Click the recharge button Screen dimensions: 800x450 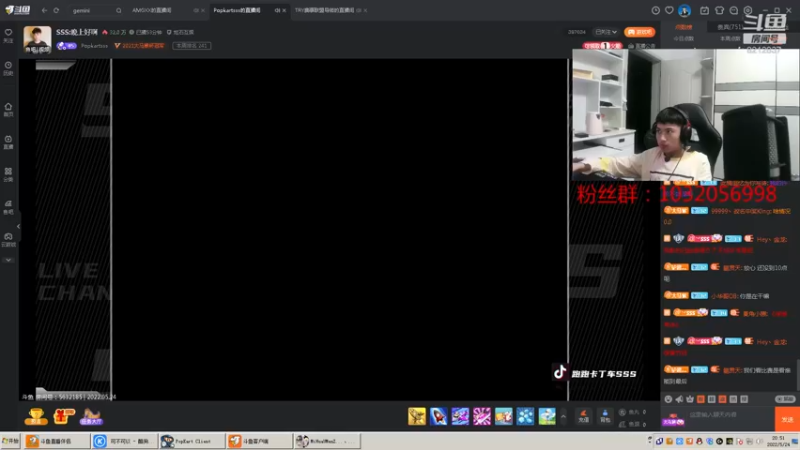tap(584, 416)
